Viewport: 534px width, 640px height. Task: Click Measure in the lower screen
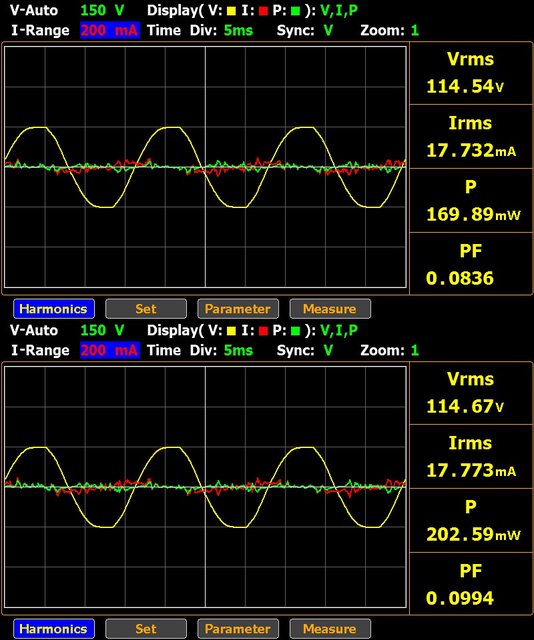pyautogui.click(x=330, y=629)
